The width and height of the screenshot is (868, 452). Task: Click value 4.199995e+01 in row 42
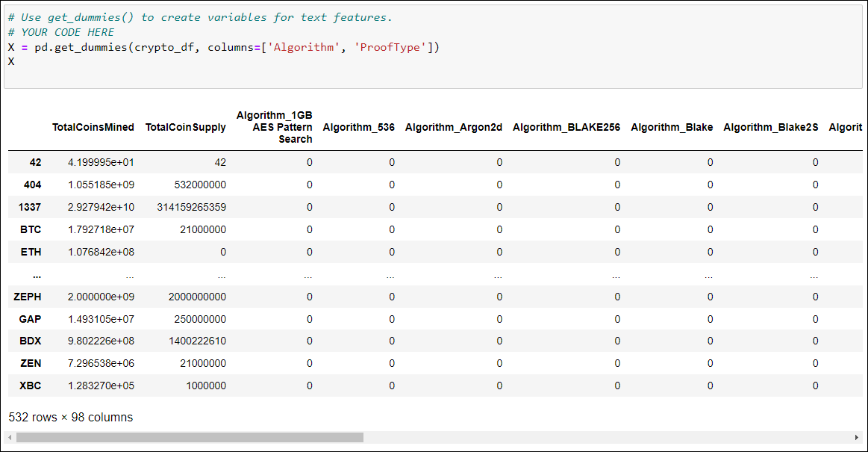[x=101, y=162]
